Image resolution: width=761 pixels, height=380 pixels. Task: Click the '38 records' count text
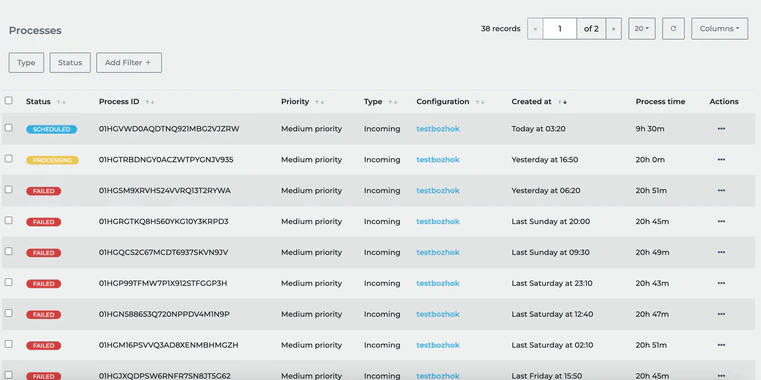500,29
